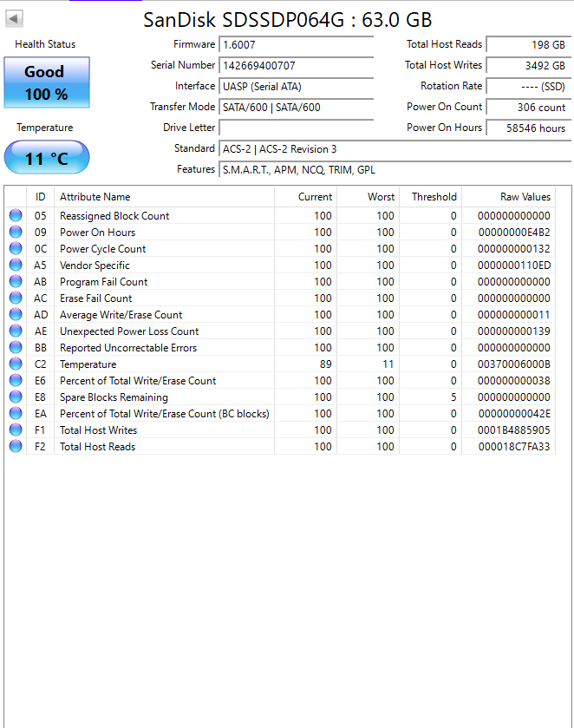
Task: Click the Features field with S.M.A.R.T., APM
Action: click(x=395, y=170)
